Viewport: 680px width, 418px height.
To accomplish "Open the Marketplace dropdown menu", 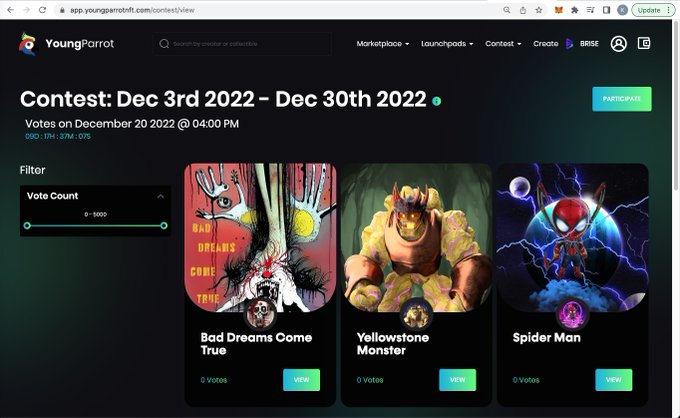I will [x=382, y=44].
